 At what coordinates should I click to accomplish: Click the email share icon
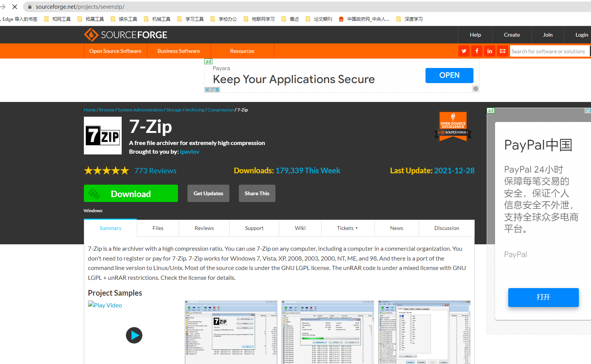pos(503,51)
